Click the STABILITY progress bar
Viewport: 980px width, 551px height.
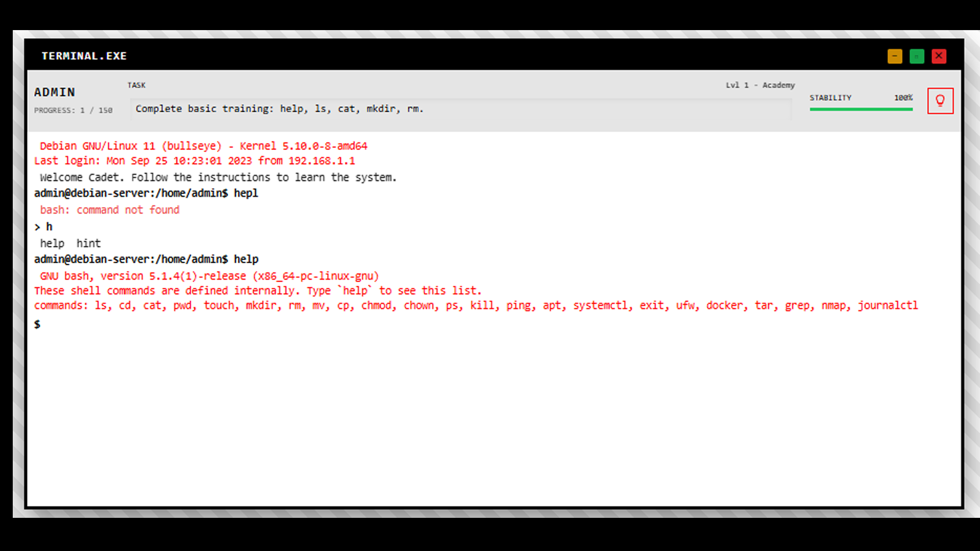pyautogui.click(x=861, y=108)
